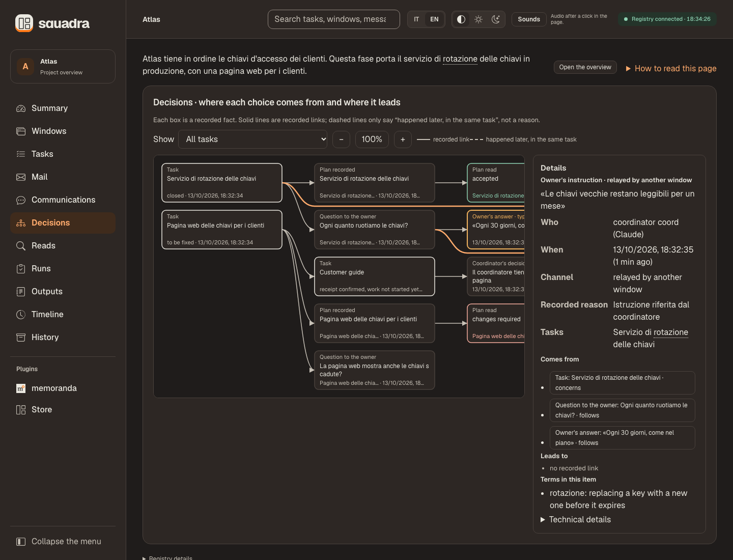
Task: Open the Timeline menu label
Action: point(47,315)
